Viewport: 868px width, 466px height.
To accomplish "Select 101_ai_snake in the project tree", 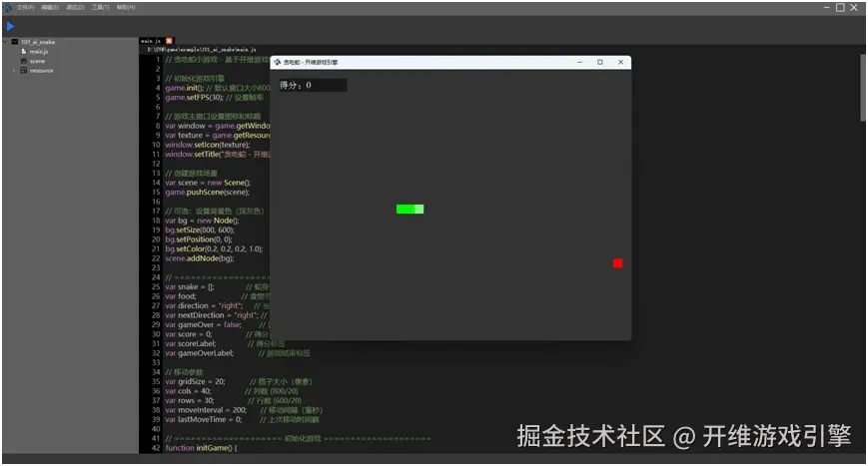I will coord(38,42).
